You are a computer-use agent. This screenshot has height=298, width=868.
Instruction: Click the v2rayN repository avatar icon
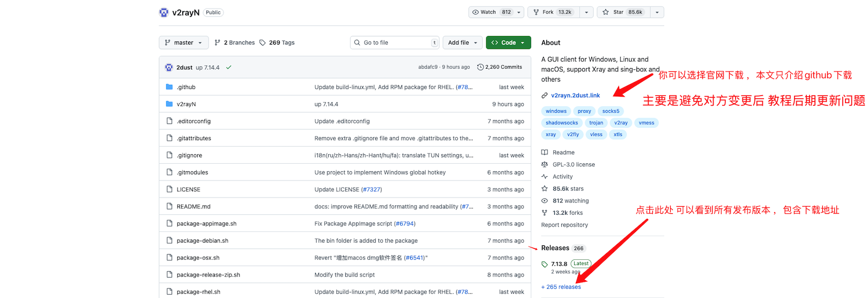tap(164, 12)
